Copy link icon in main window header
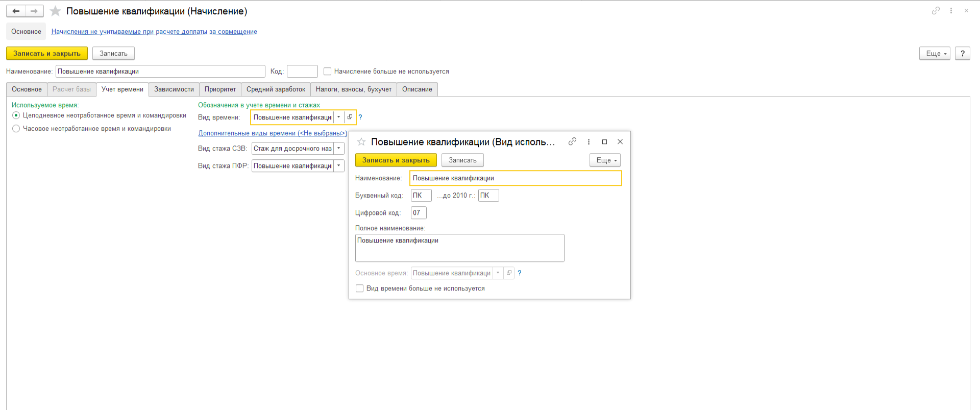 (936, 11)
